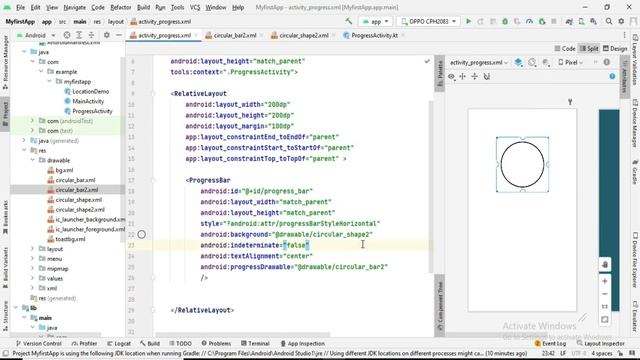Click the blue warning indicator in design toolbar
Screen dimensions: 640x360
point(612,76)
